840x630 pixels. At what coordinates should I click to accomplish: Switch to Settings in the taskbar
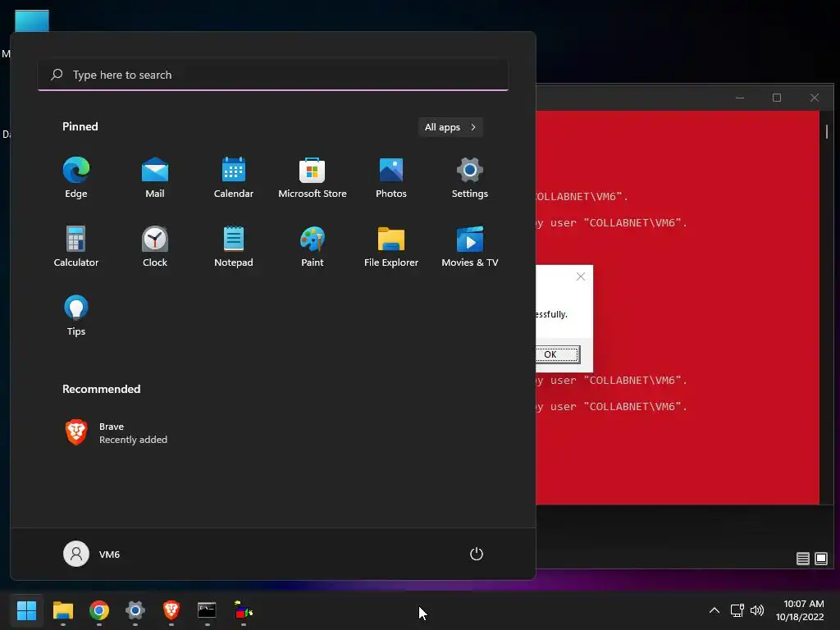coord(135,610)
